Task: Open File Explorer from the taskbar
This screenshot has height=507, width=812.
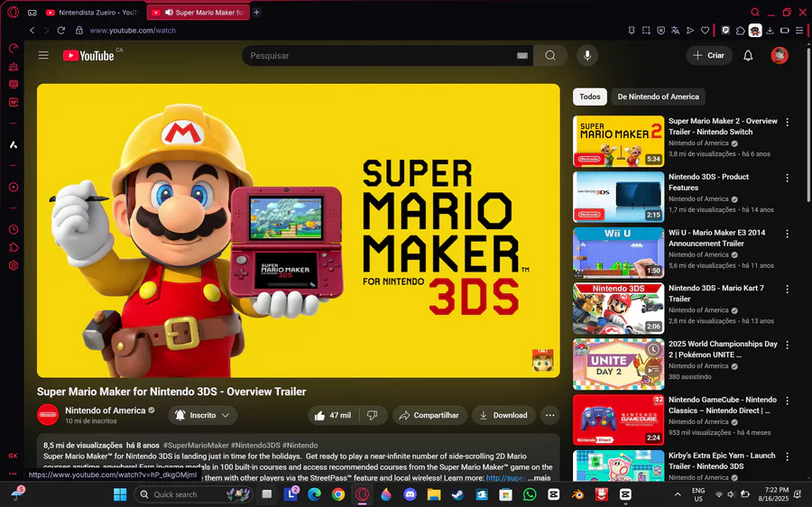Action: click(434, 494)
